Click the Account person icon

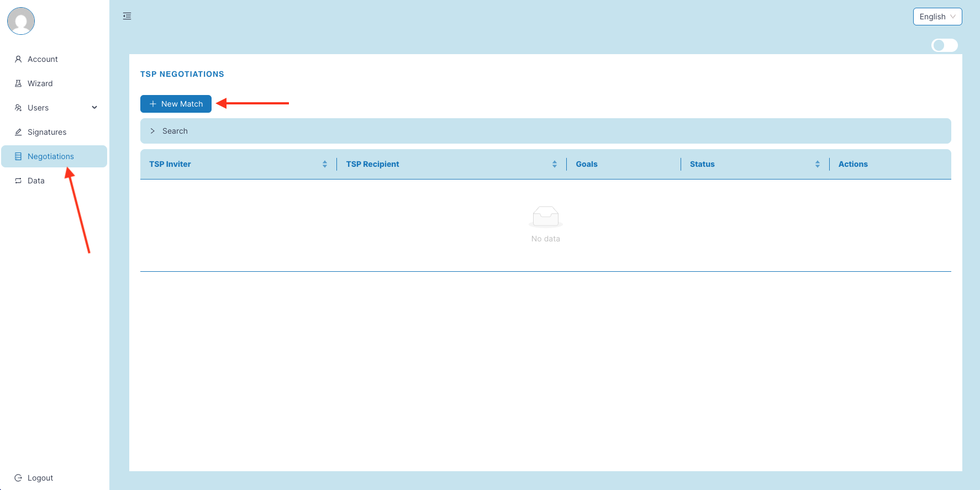pos(18,59)
